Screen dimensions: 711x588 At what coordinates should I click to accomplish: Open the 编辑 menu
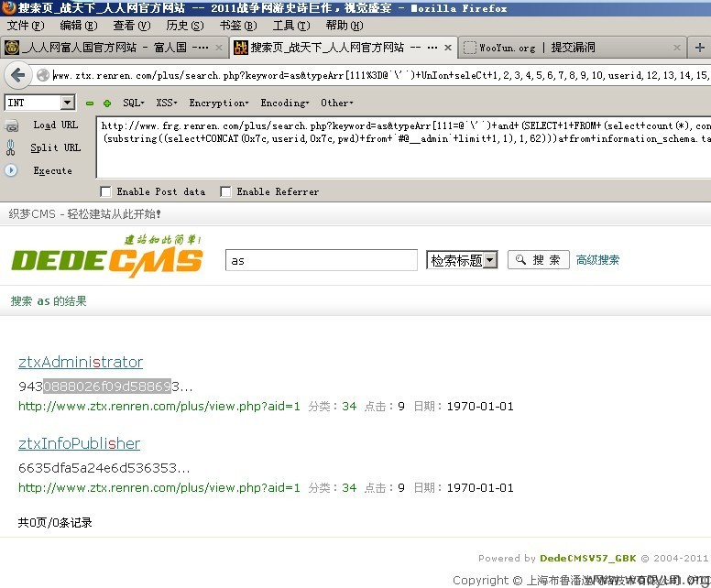coord(79,26)
